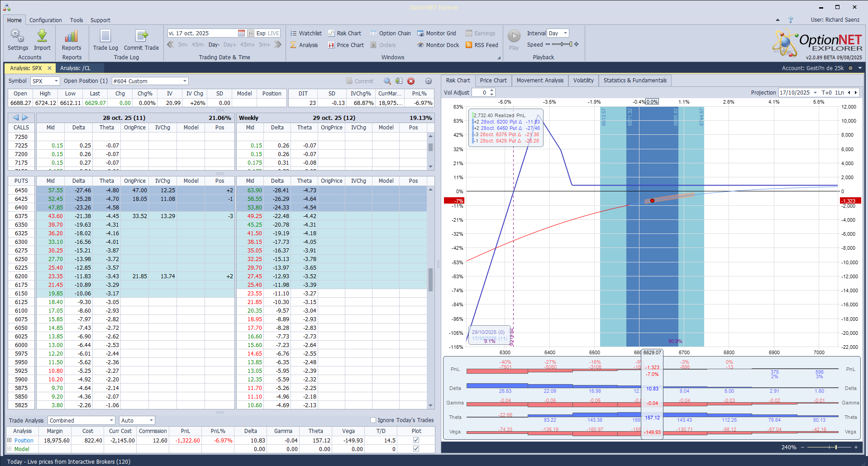This screenshot has height=466, width=868.
Task: Step forward to next trading period
Action: coord(278,44)
